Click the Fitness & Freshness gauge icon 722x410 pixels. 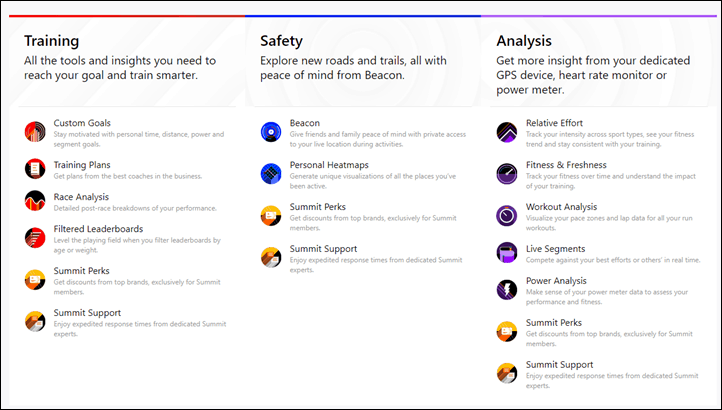(x=507, y=174)
